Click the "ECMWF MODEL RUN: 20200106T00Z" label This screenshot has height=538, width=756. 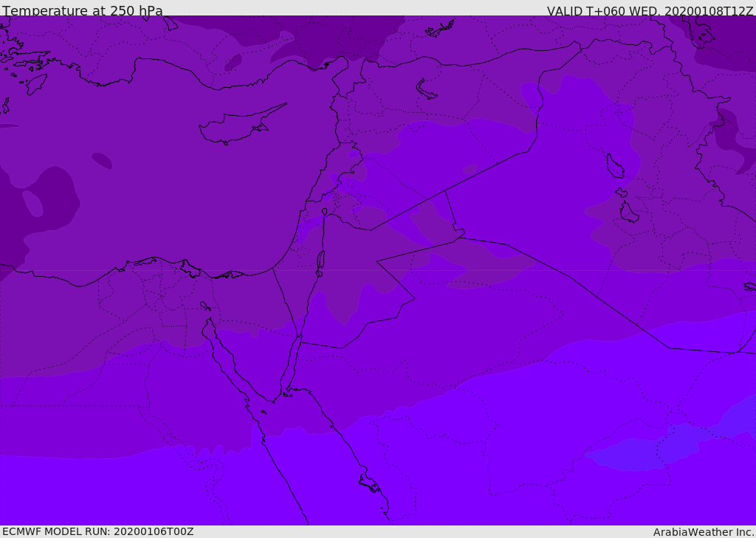coord(98,531)
